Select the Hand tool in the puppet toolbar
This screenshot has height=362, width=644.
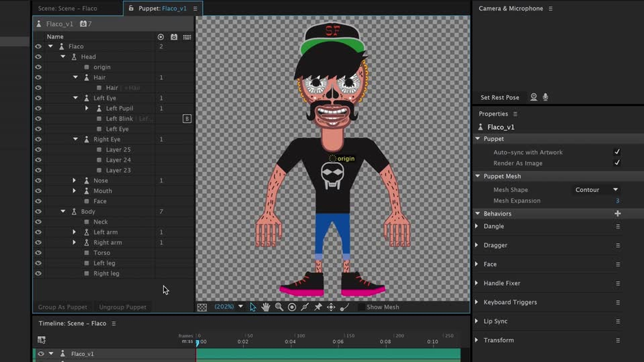tap(265, 307)
